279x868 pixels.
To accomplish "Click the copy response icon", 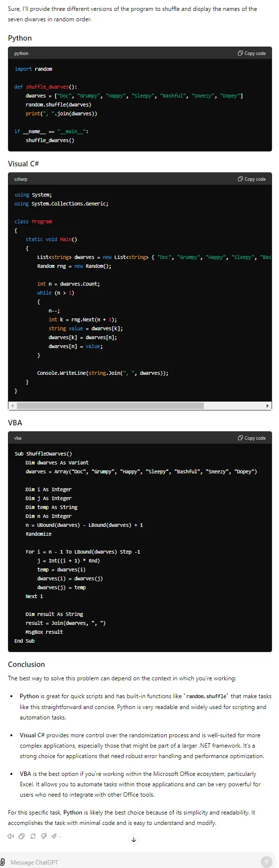I will click(x=21, y=836).
